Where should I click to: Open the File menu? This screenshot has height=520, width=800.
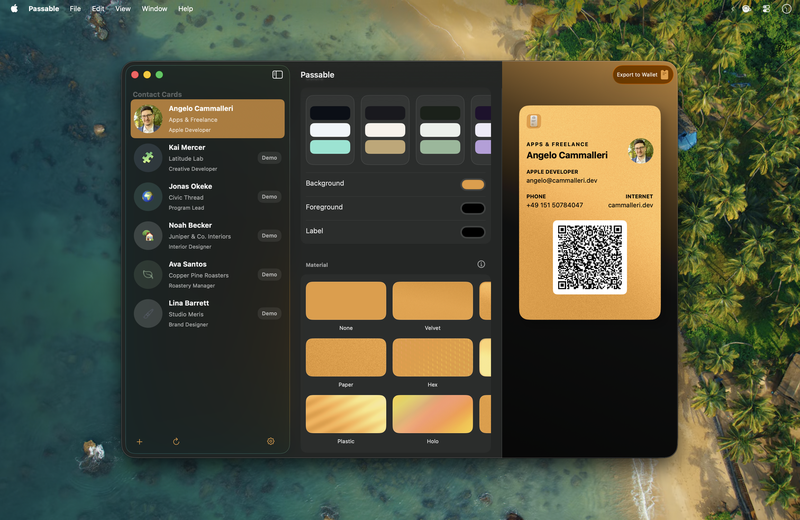coord(75,9)
